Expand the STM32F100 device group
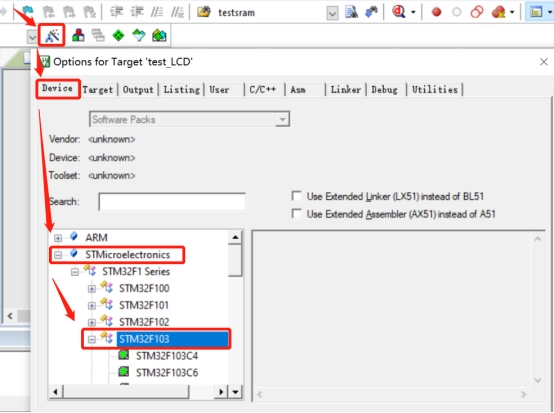 92,289
